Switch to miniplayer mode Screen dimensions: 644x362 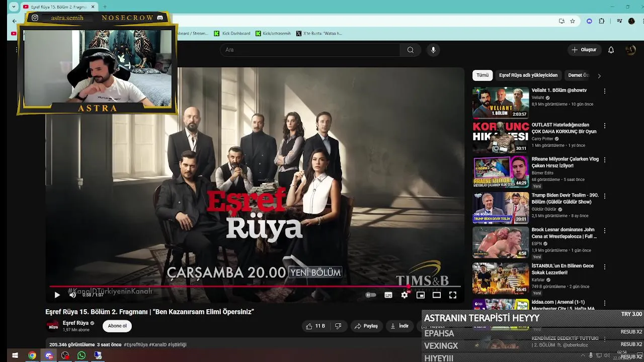point(421,295)
